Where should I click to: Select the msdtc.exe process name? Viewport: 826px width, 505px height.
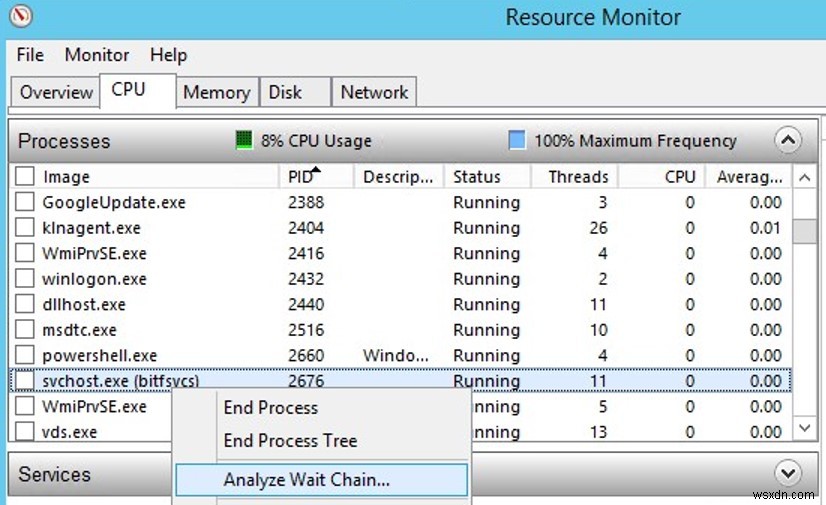(x=80, y=330)
